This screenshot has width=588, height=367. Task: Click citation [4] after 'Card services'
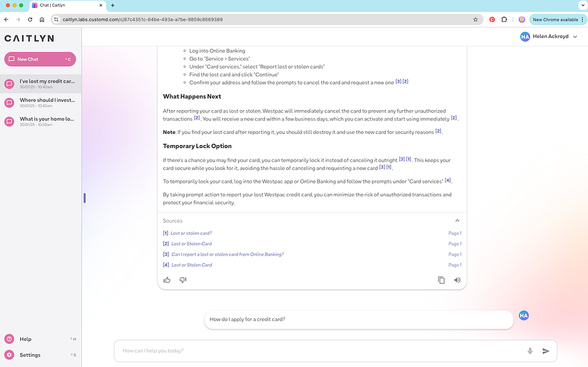point(448,180)
